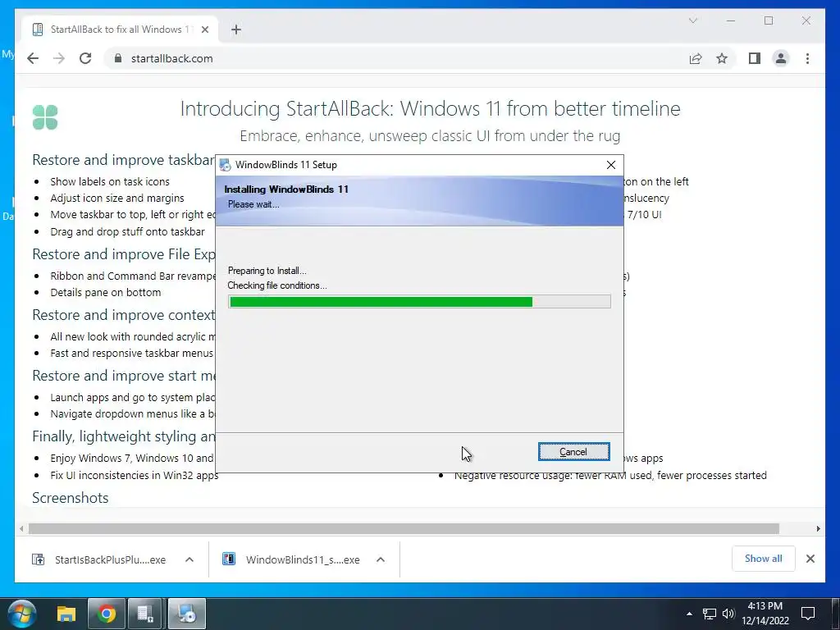840x630 pixels.
Task: Bookmark this page with star icon
Action: (x=722, y=58)
